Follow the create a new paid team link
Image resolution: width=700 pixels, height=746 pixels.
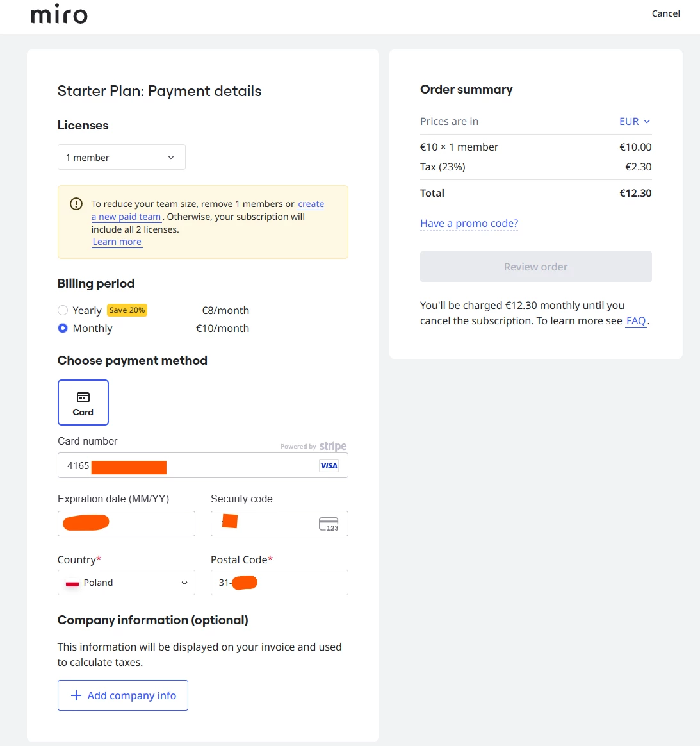tap(208, 210)
